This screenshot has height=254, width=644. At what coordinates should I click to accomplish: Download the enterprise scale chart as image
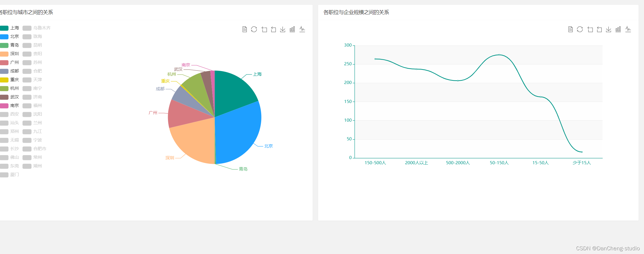click(609, 29)
